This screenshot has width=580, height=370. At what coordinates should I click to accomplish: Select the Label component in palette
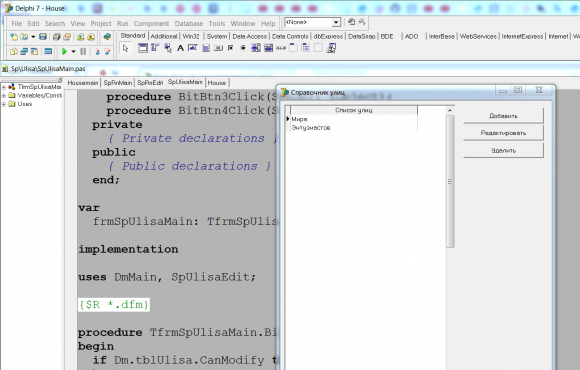click(180, 48)
